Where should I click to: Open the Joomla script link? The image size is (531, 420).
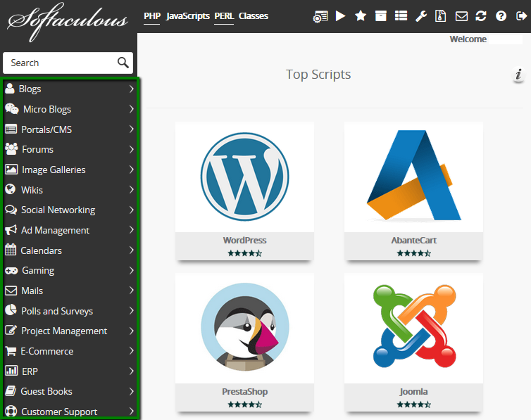point(413,392)
